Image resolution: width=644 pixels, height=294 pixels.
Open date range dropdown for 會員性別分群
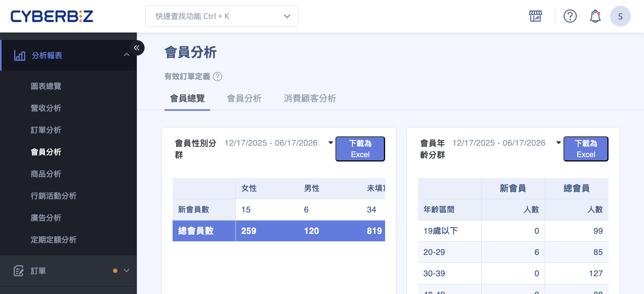click(331, 142)
